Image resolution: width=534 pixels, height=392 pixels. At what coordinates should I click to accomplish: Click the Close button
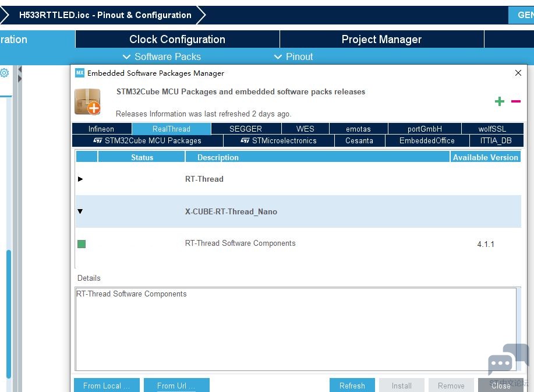click(501, 386)
